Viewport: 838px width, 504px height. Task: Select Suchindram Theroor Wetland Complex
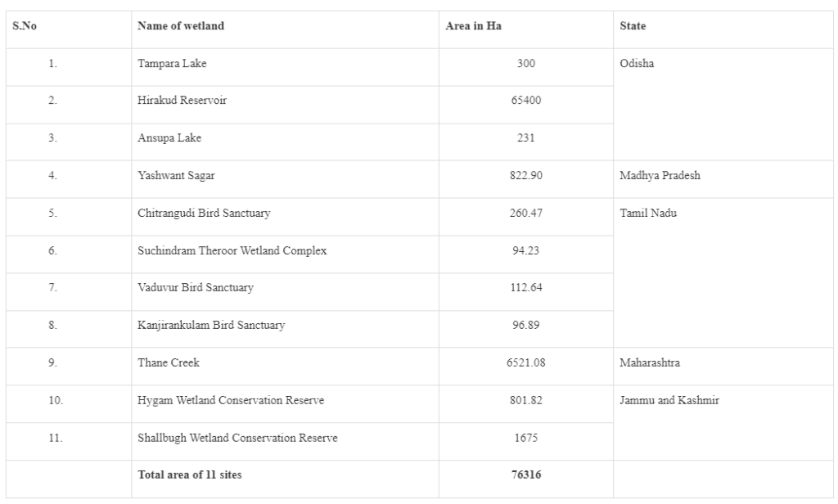coord(232,251)
